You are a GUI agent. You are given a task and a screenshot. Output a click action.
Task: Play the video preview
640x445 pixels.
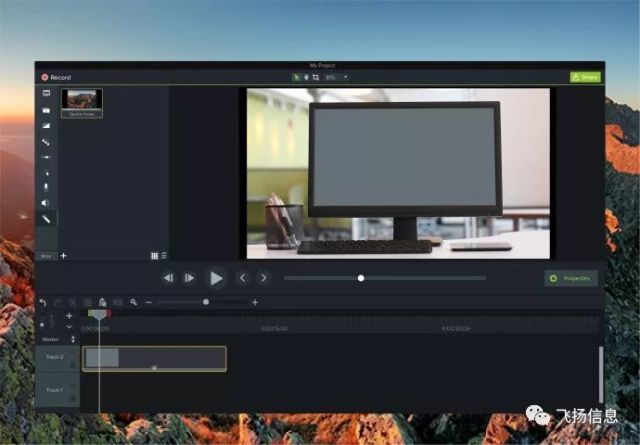(x=216, y=278)
